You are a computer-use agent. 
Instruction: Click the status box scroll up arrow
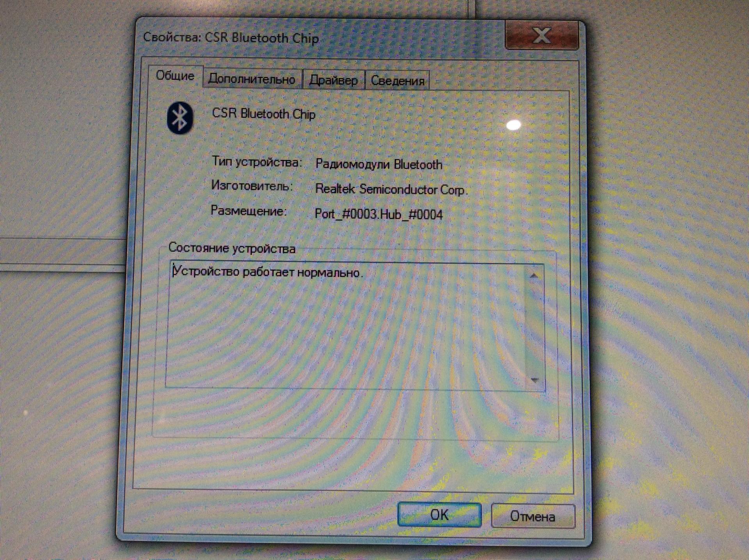pyautogui.click(x=534, y=276)
